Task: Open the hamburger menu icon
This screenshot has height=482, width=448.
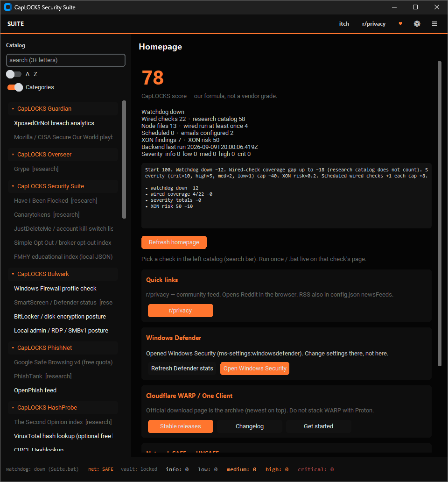Action: pyautogui.click(x=434, y=24)
